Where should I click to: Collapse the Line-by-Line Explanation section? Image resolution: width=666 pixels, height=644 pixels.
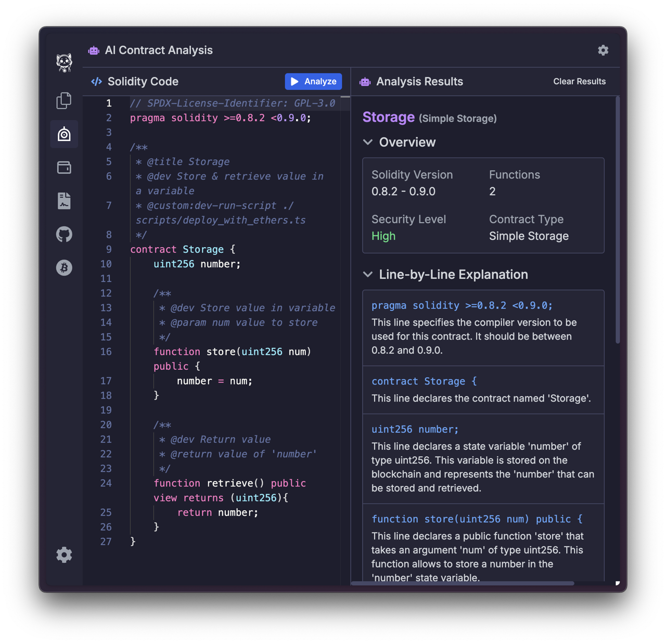[x=368, y=275]
